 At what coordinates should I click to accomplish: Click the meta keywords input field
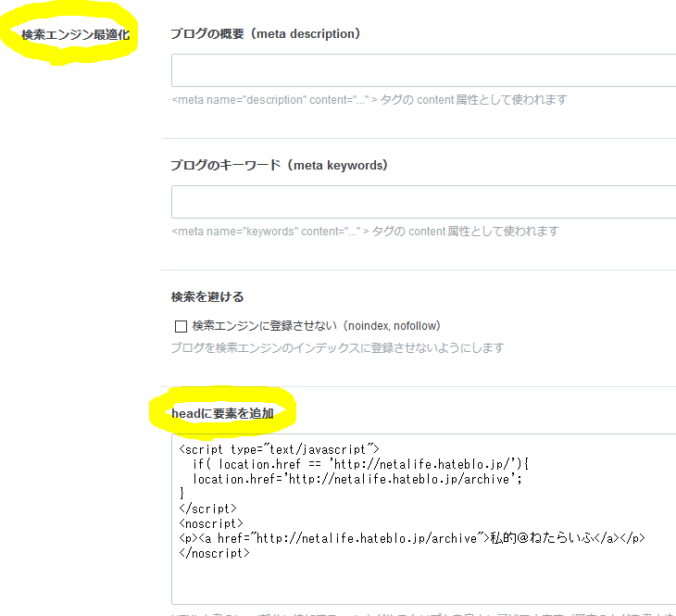pos(423,202)
